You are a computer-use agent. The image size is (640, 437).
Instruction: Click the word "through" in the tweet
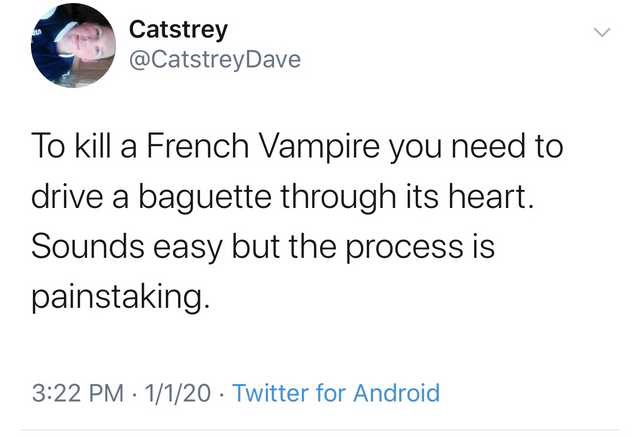338,197
